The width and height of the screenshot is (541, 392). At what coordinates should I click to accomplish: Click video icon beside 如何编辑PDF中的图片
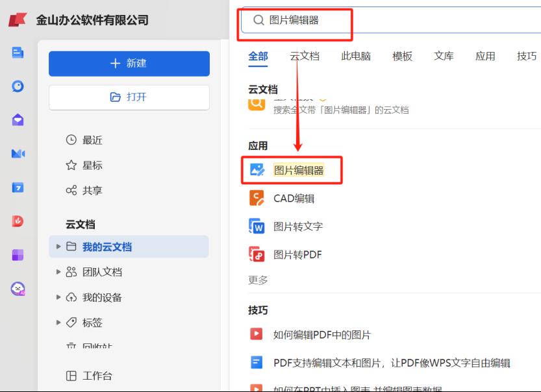pyautogui.click(x=256, y=334)
